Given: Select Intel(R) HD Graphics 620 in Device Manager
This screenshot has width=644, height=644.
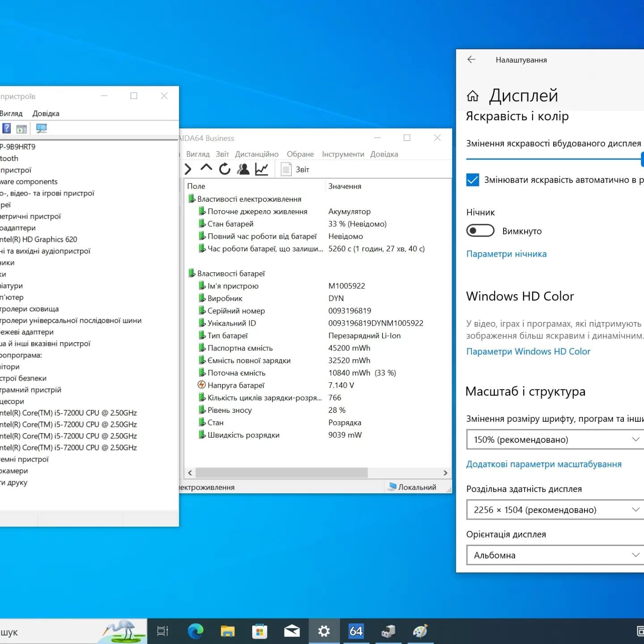Looking at the screenshot, I should (x=39, y=239).
